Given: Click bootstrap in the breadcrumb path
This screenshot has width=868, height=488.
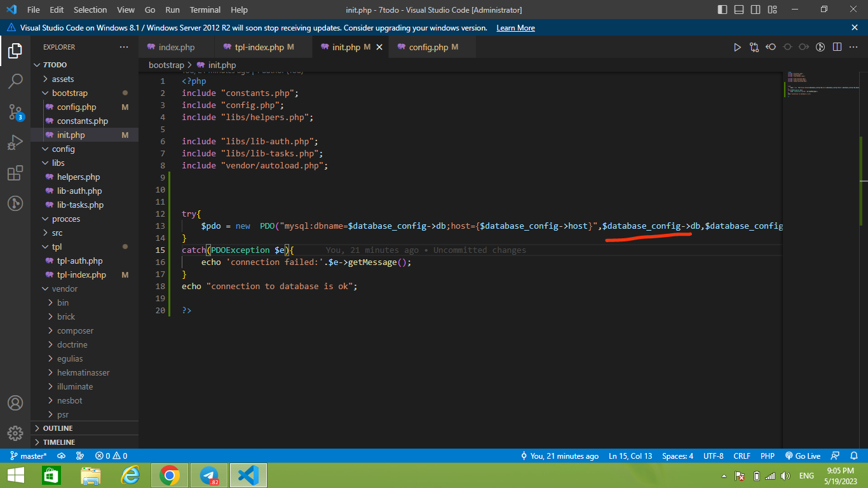Looking at the screenshot, I should [x=166, y=65].
